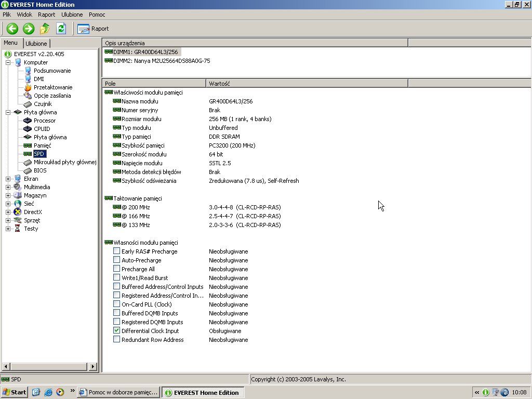This screenshot has width=532, height=399.
Task: Open Przetaktowanie flame icon item
Action: 28,87
